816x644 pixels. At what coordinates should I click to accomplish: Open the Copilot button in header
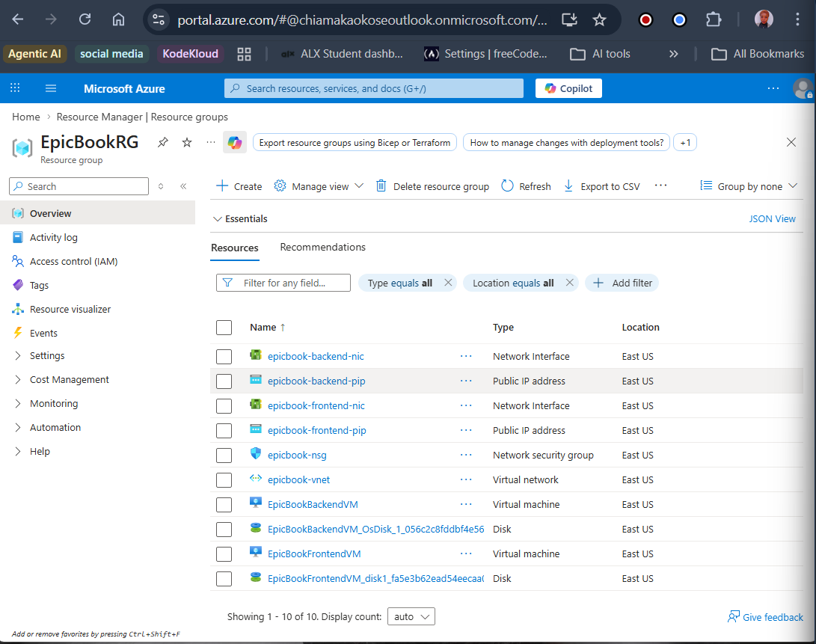(568, 88)
